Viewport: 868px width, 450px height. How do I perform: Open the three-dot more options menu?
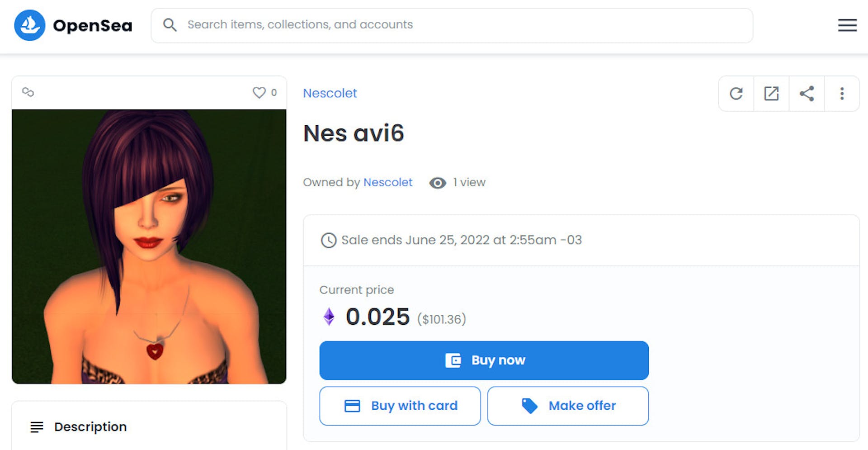[x=842, y=94]
